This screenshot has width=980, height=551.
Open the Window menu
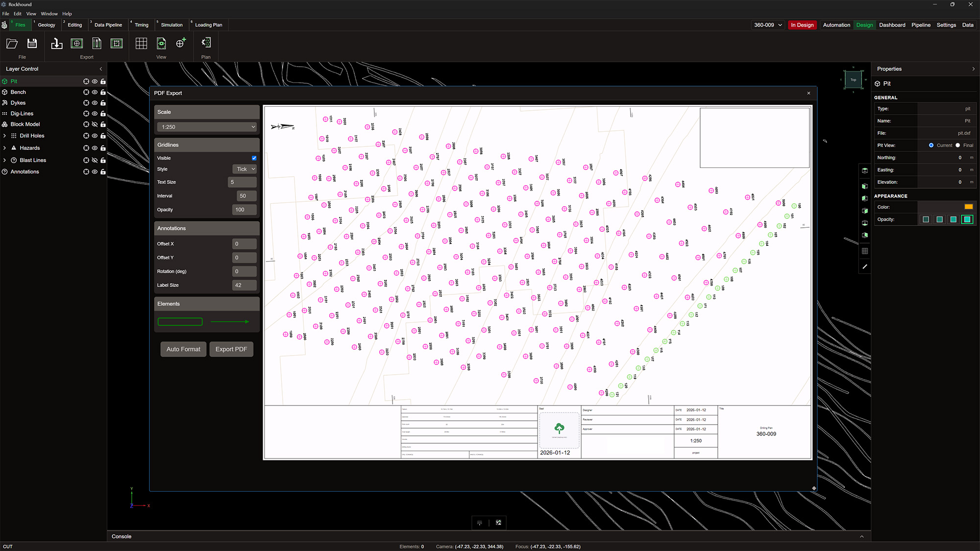(x=49, y=14)
